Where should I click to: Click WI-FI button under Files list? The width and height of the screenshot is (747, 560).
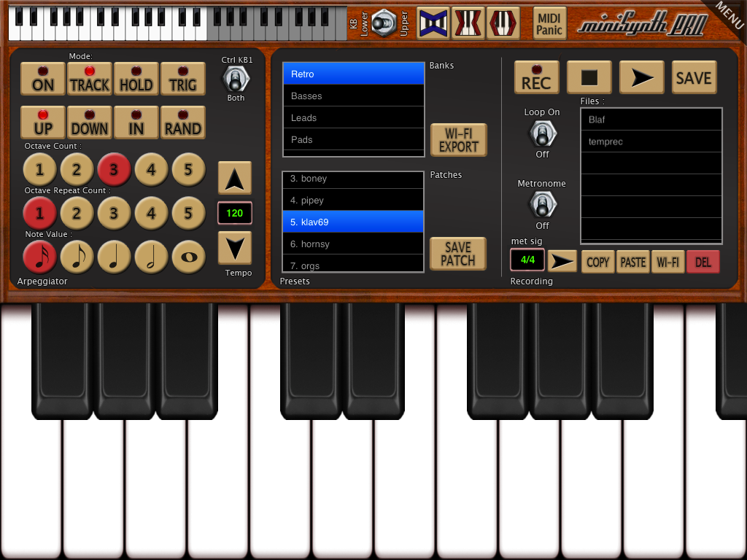coord(668,262)
